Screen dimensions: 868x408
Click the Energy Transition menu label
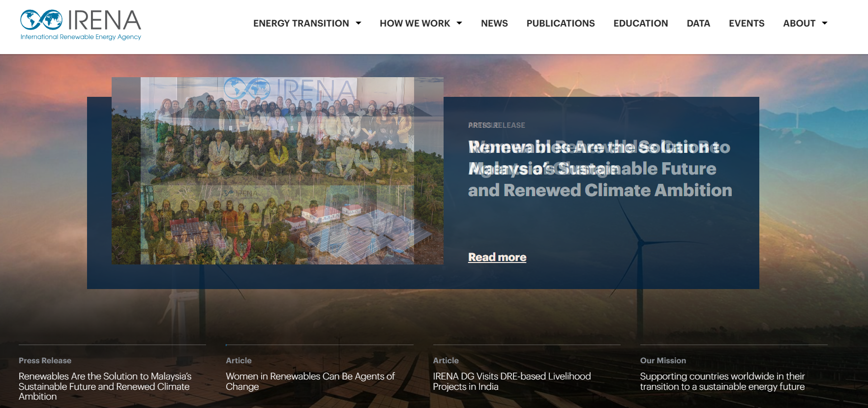301,23
